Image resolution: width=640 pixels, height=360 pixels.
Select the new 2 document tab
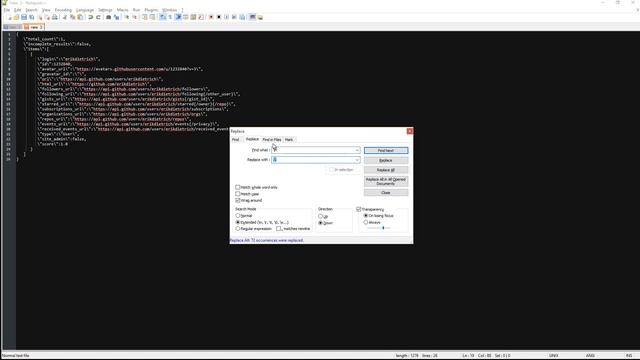point(34,27)
